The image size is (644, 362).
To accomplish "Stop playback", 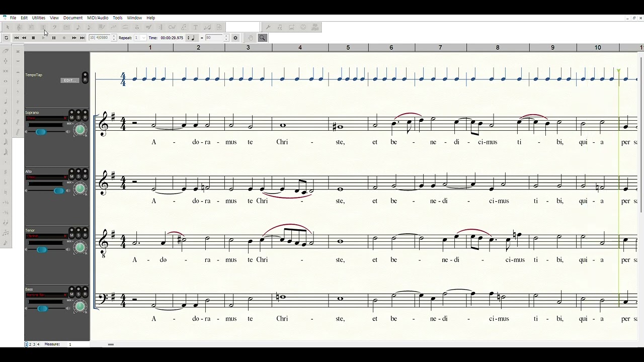I will (33, 38).
